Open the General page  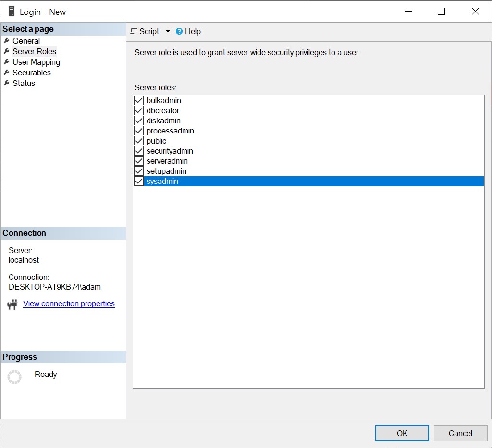(26, 41)
